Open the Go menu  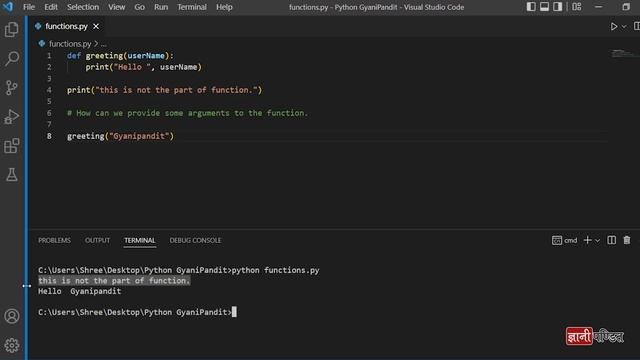140,7
